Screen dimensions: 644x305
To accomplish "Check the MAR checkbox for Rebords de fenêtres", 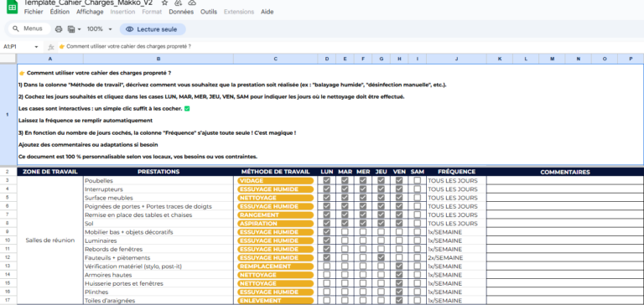I will click(345, 249).
